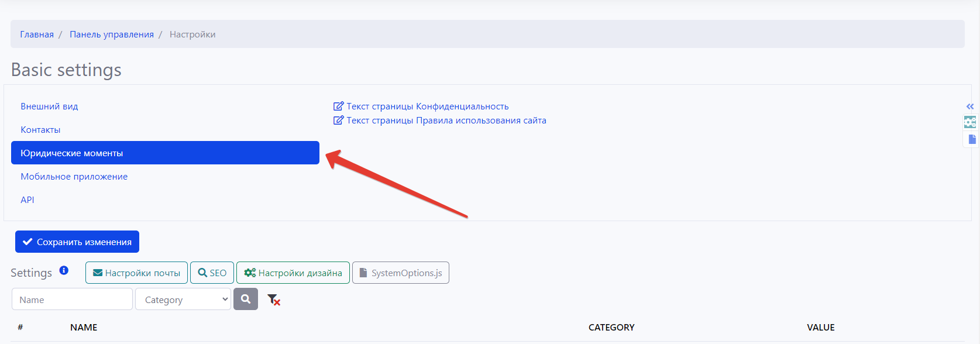Viewport: 980px width, 344px height.
Task: Go to Главная via breadcrumb
Action: click(37, 35)
